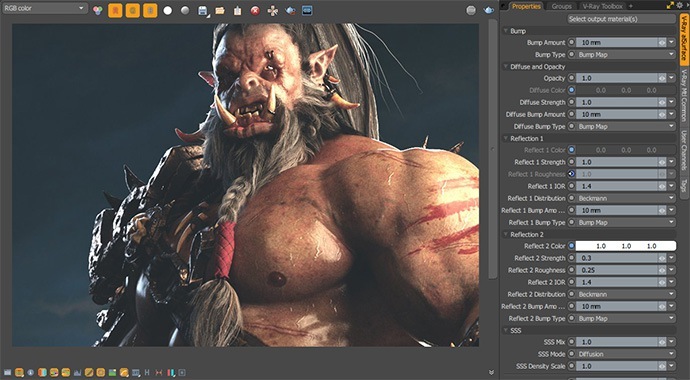Viewport: 690px width, 380px height.
Task: Click the Reflect 2 Roughness value field
Action: pos(617,270)
